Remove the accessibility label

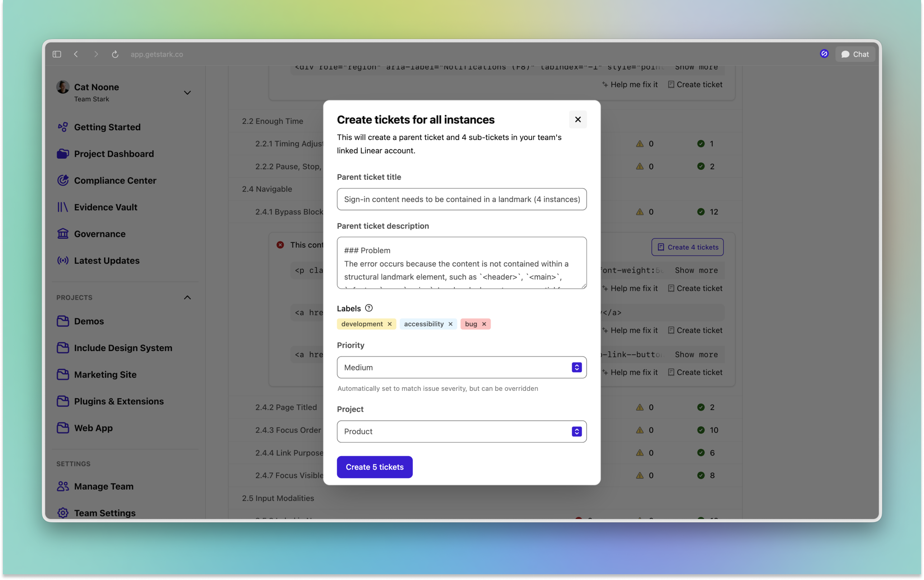(x=450, y=324)
